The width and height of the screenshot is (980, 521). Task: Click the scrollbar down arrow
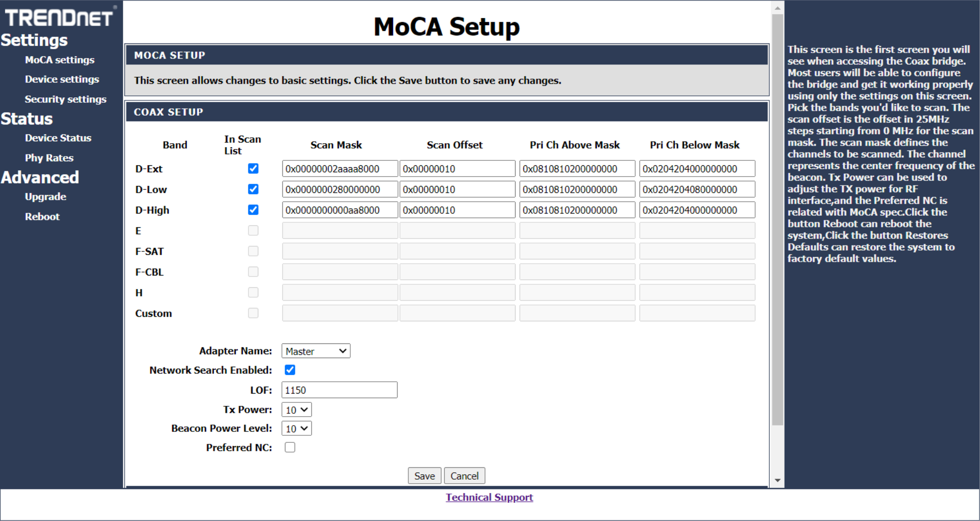click(777, 480)
